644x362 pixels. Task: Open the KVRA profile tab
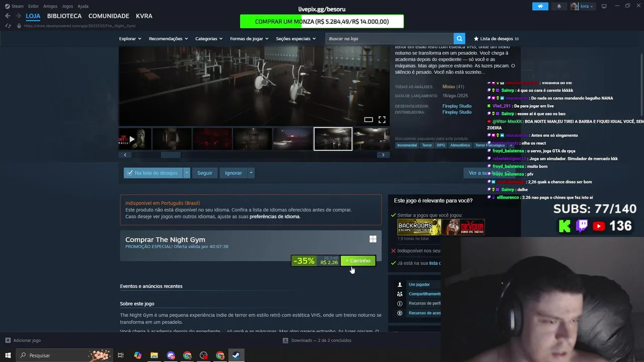click(144, 16)
